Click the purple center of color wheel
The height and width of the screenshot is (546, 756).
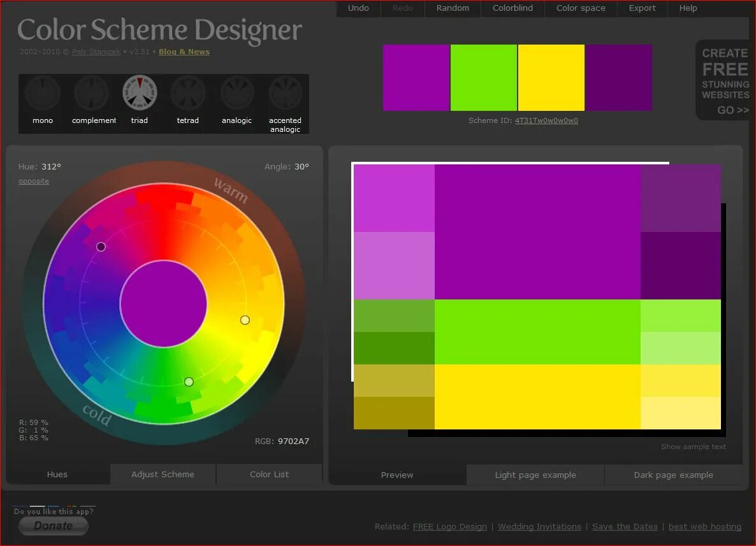click(x=163, y=304)
